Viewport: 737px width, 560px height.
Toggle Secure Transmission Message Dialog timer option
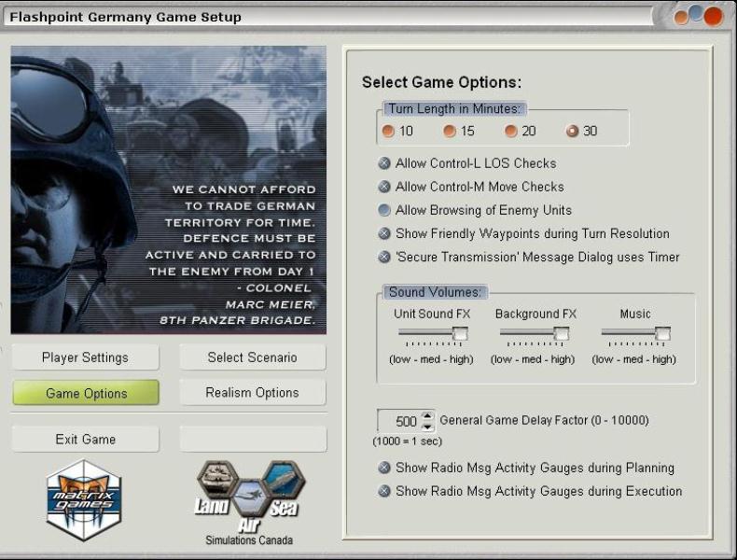click(x=384, y=257)
